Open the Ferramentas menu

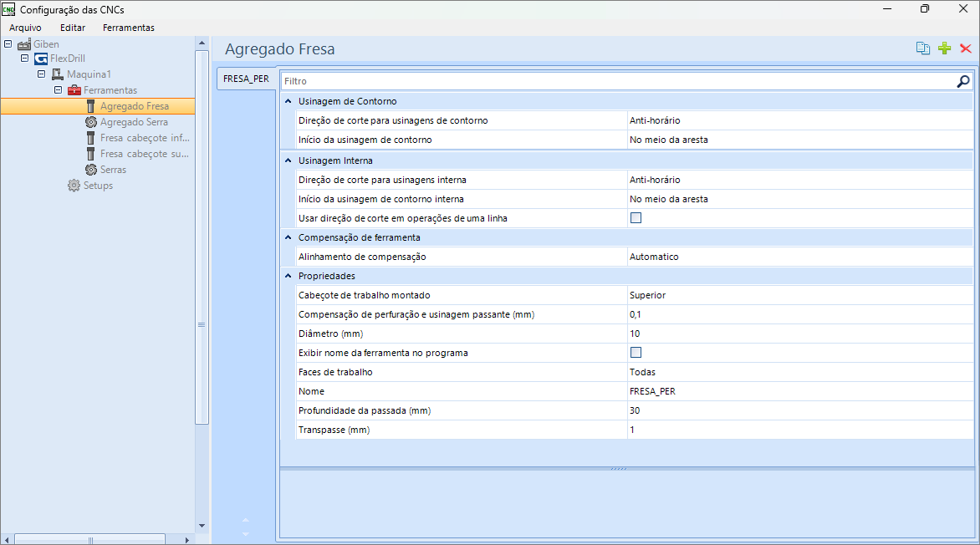point(128,28)
